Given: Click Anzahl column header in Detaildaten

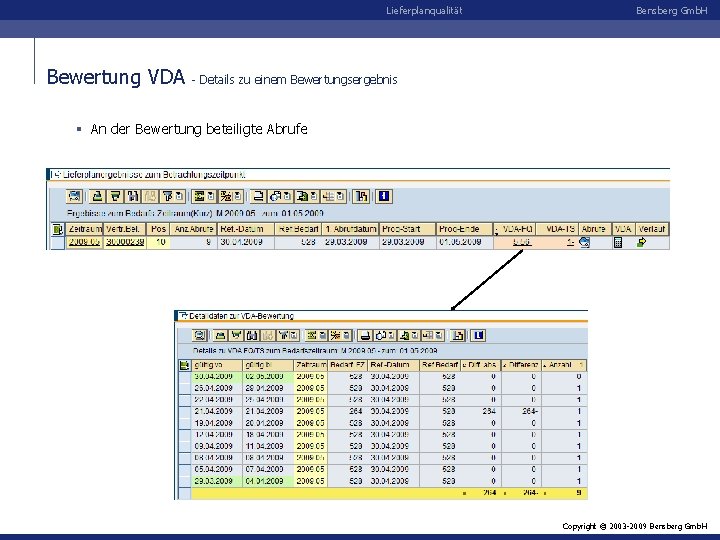Looking at the screenshot, I should (x=564, y=365).
